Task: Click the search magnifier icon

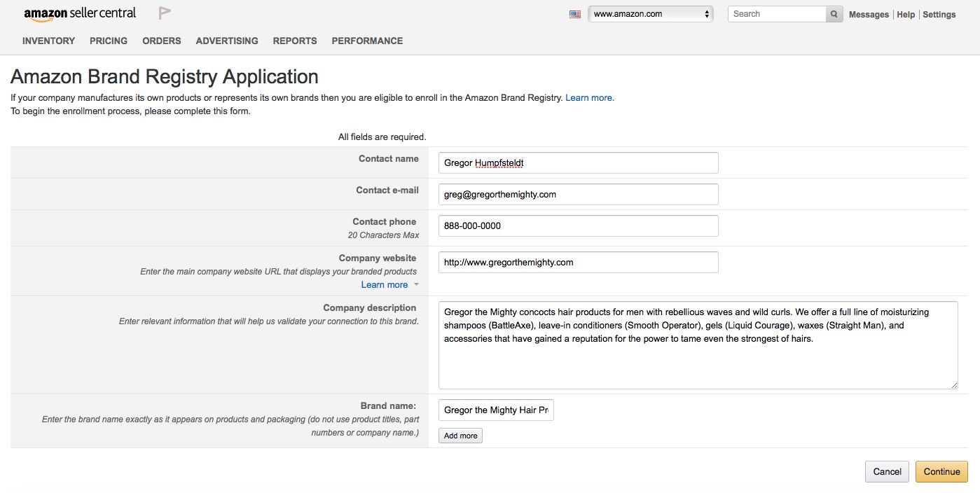Action: 834,13
